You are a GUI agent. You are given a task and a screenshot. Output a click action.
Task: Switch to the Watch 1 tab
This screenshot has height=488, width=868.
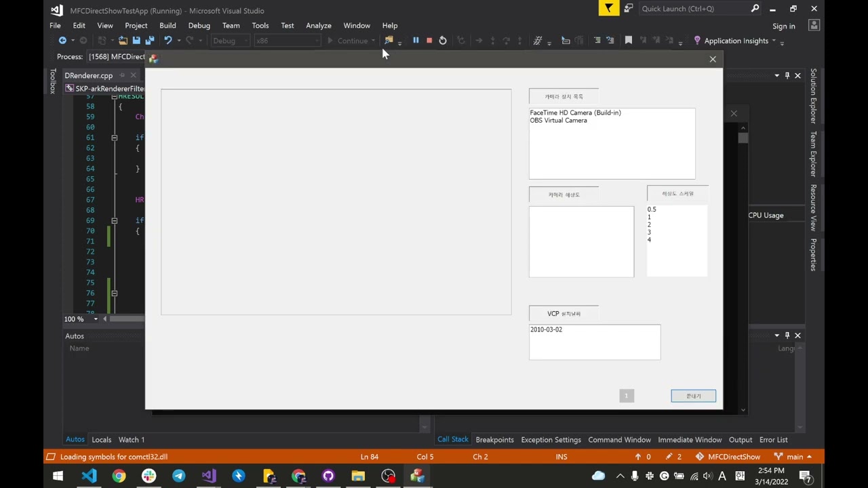[132, 440]
